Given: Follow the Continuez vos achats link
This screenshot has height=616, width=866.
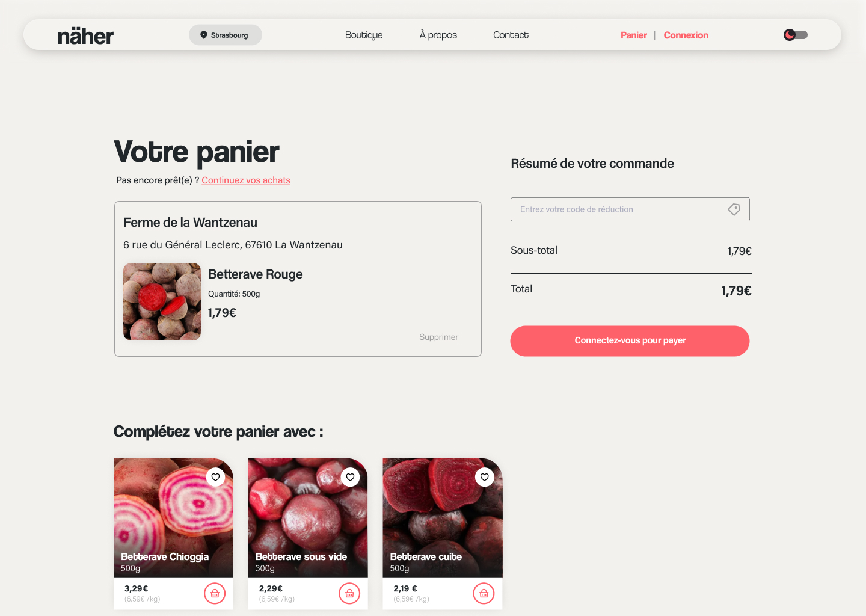Looking at the screenshot, I should tap(246, 180).
